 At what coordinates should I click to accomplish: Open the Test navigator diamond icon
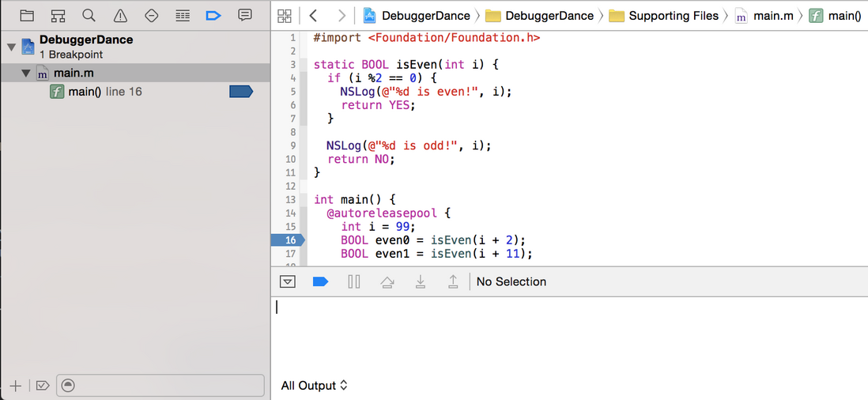pos(151,16)
